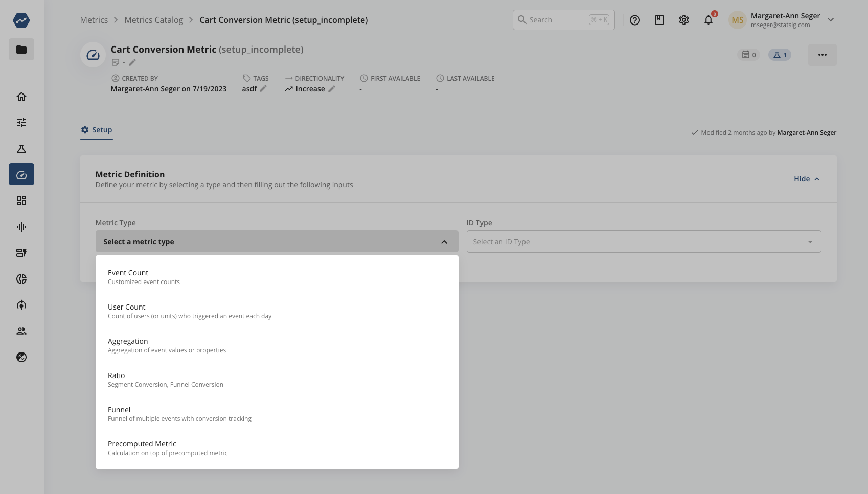Edit the Increase directionality with the pencil
The image size is (868, 494).
point(332,89)
